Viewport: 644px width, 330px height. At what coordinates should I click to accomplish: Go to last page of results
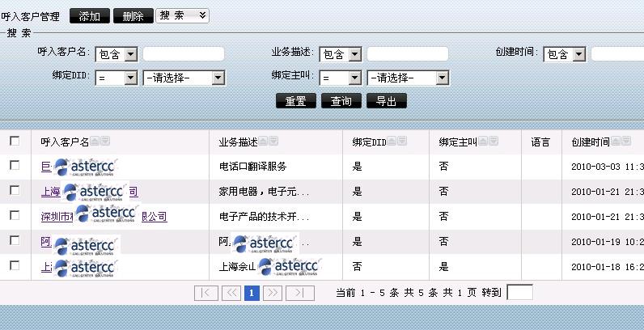pos(300,293)
